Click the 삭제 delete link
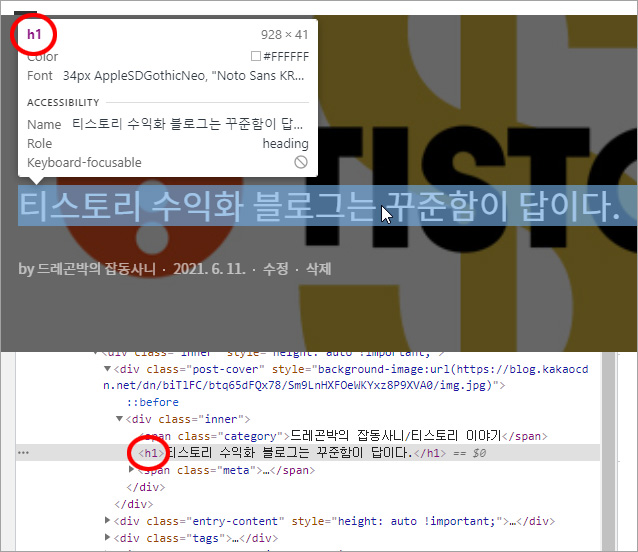 (x=318, y=269)
